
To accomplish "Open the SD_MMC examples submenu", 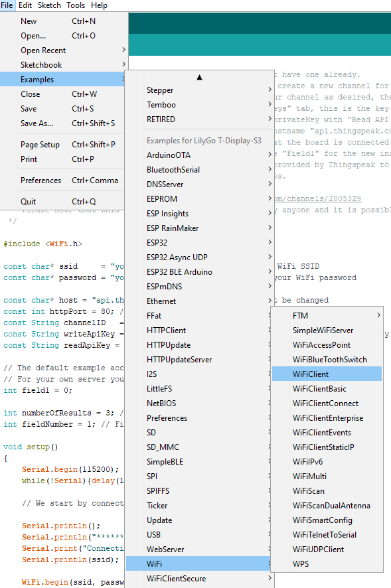I will point(198,447).
